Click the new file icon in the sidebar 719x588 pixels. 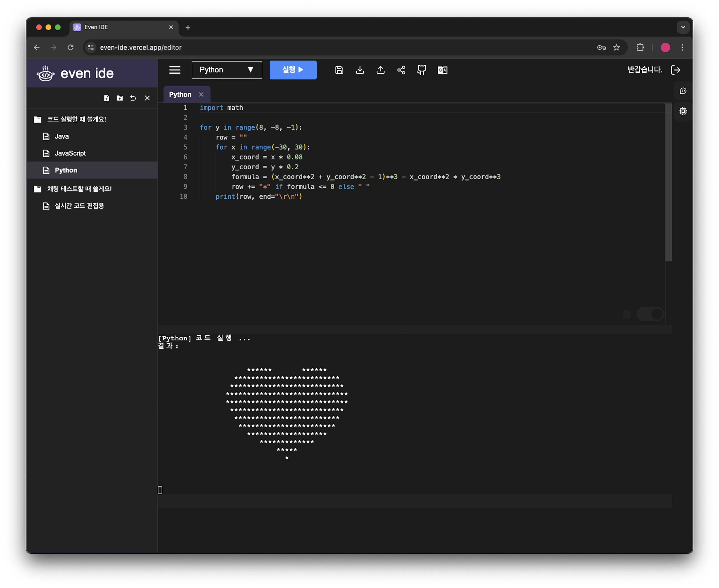pos(107,98)
